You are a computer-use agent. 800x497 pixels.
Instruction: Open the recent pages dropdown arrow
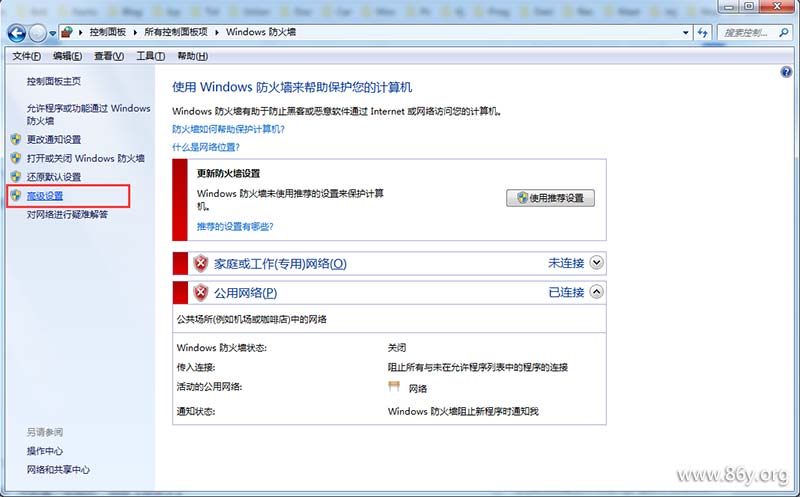(53, 34)
